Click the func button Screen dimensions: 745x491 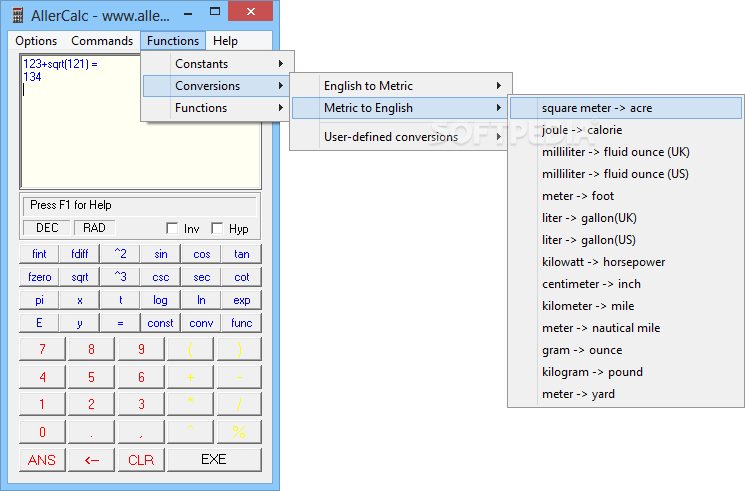pyautogui.click(x=241, y=323)
